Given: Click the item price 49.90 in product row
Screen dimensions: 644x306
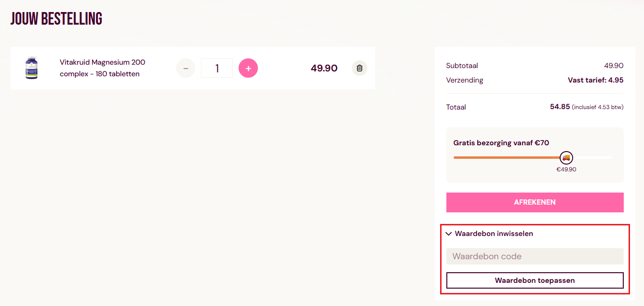Looking at the screenshot, I should pyautogui.click(x=324, y=68).
